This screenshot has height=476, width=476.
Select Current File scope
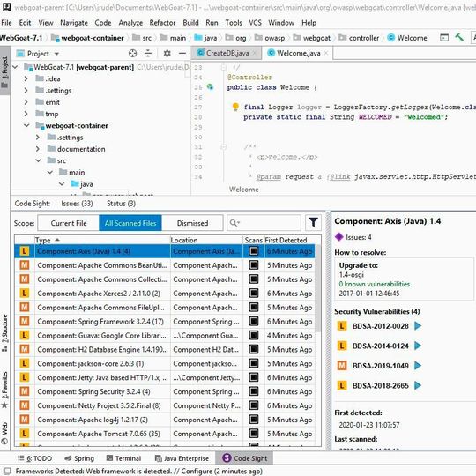click(69, 223)
